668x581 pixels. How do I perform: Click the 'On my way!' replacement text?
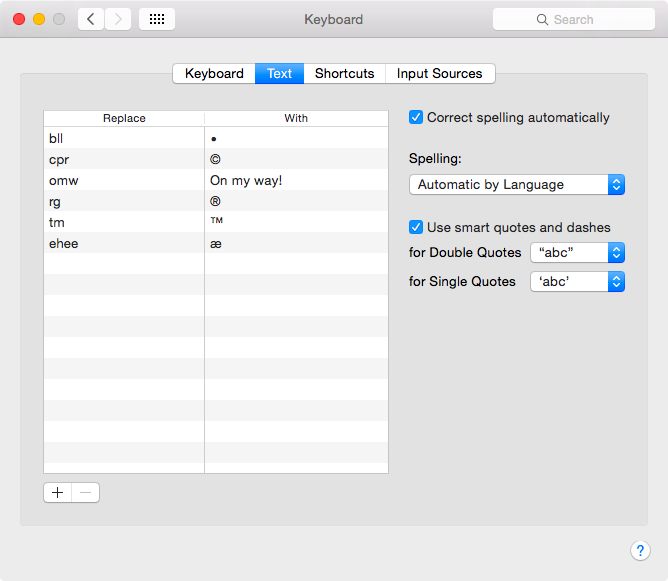[x=246, y=180]
